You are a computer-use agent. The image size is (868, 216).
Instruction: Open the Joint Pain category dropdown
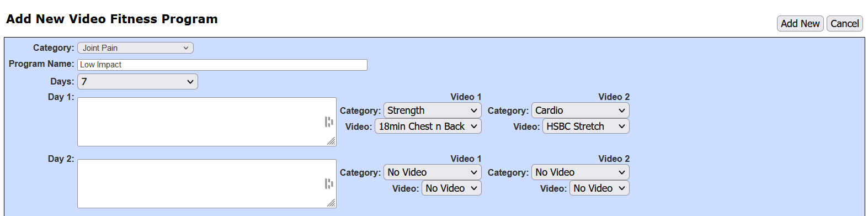click(x=135, y=48)
